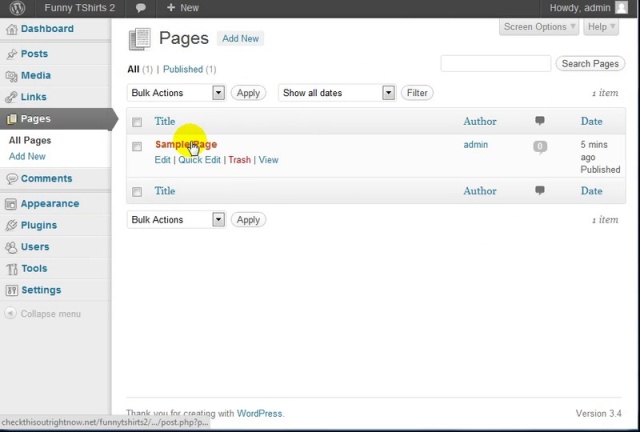This screenshot has width=640, height=432.
Task: Click the Sample Page comment count bubble
Action: click(x=540, y=146)
